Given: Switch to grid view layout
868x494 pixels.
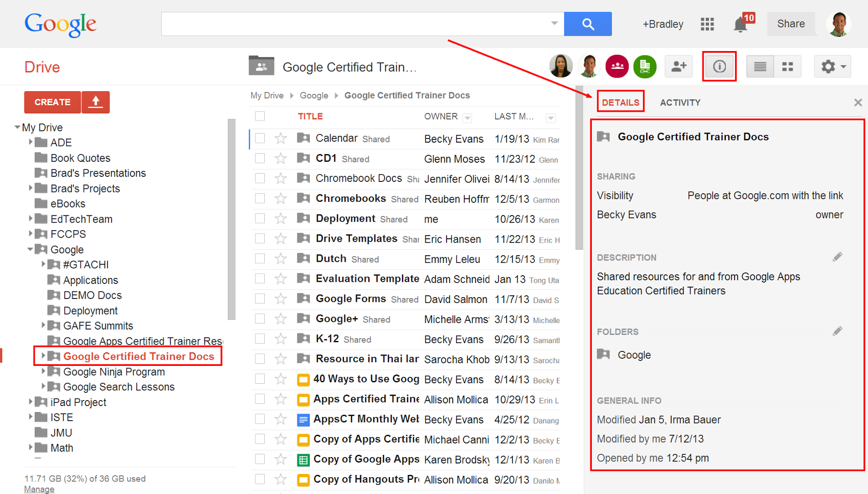Looking at the screenshot, I should coord(788,66).
